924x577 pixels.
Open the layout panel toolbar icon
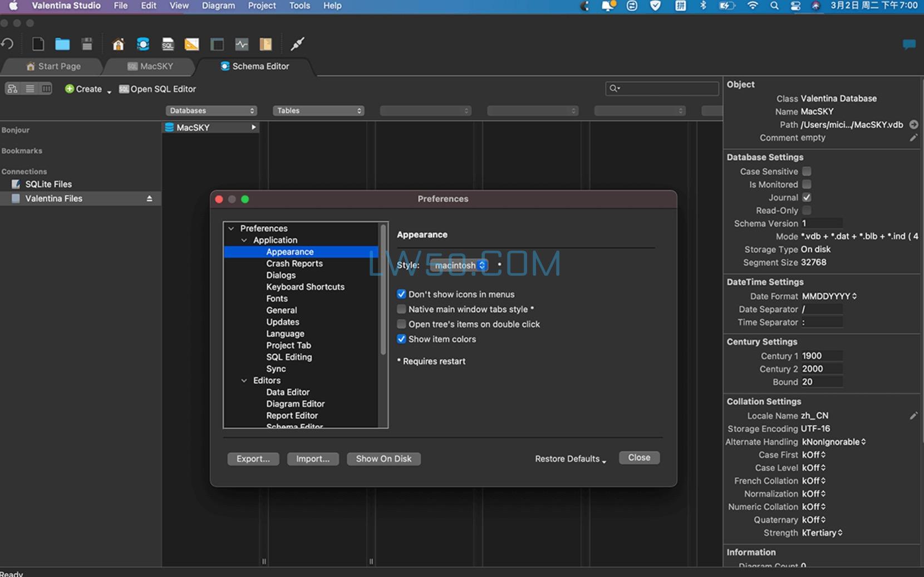coord(217,44)
